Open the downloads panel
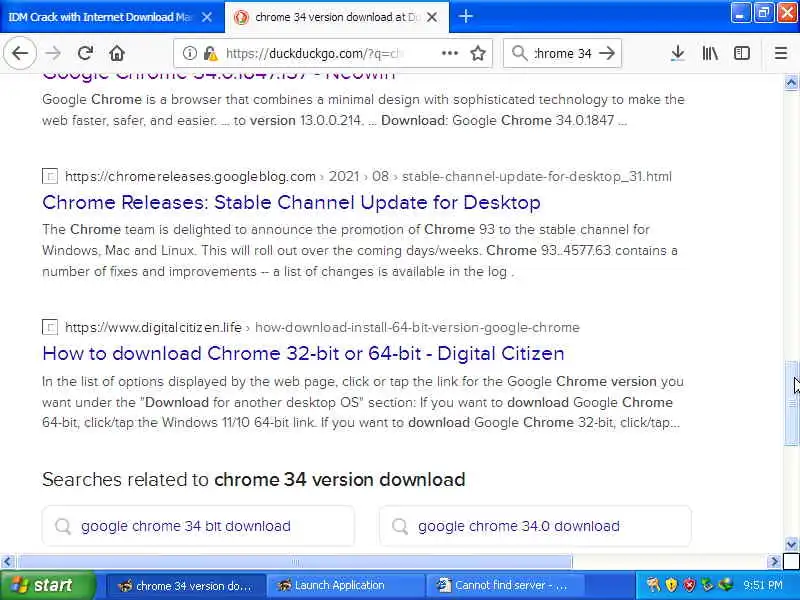 point(678,53)
